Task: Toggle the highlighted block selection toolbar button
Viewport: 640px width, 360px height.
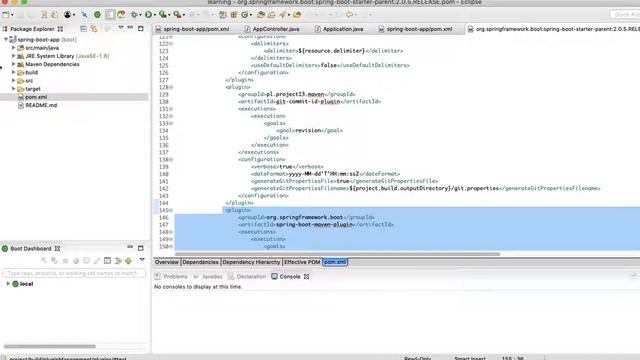Action: tap(110, 15)
